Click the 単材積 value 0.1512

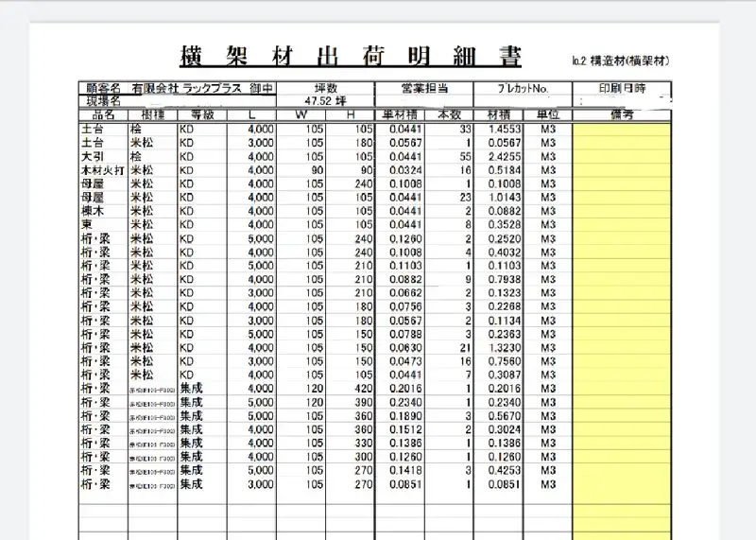(x=406, y=429)
